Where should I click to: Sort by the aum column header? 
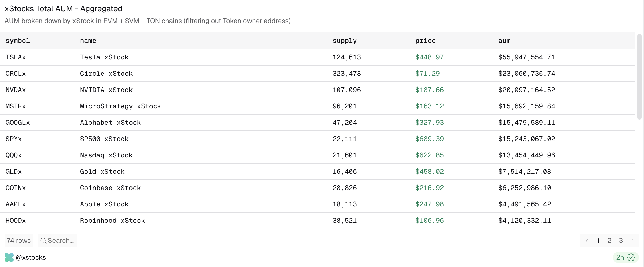(x=504, y=41)
